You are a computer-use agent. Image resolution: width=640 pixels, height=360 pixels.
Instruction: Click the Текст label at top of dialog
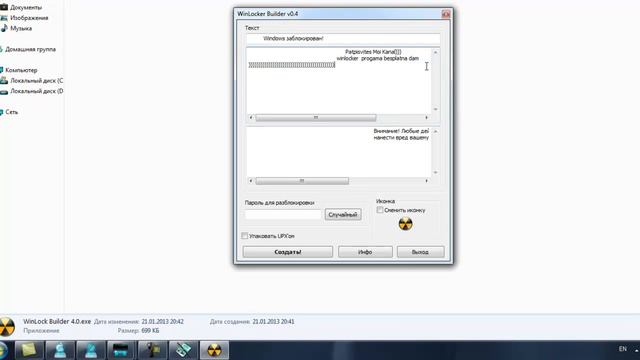[x=252, y=28]
